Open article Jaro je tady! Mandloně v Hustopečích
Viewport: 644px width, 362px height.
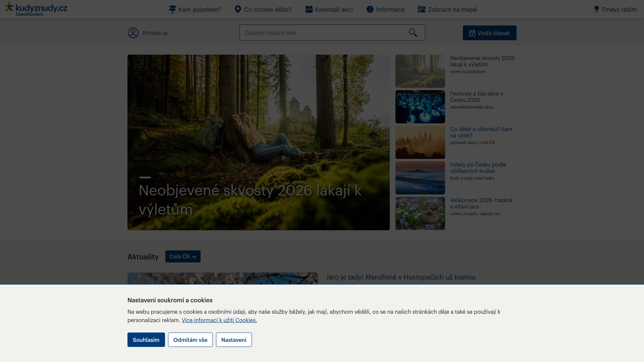click(400, 277)
